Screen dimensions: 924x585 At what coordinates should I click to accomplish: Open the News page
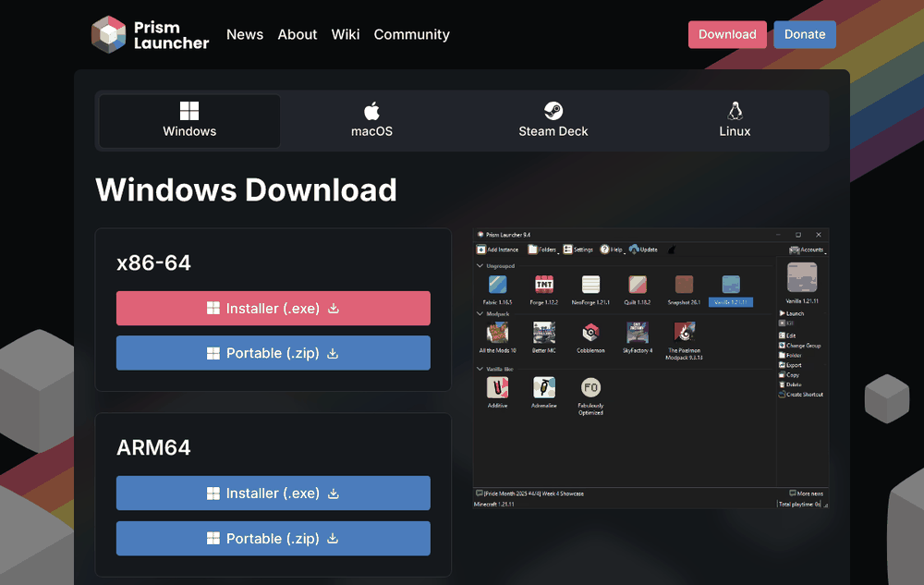pyautogui.click(x=245, y=34)
